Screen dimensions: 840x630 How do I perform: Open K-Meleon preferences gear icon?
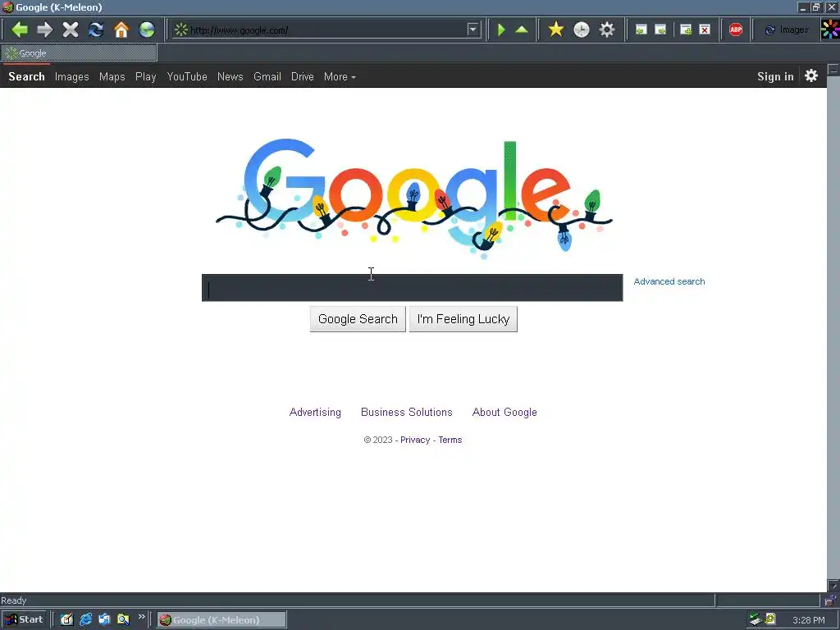[606, 30]
